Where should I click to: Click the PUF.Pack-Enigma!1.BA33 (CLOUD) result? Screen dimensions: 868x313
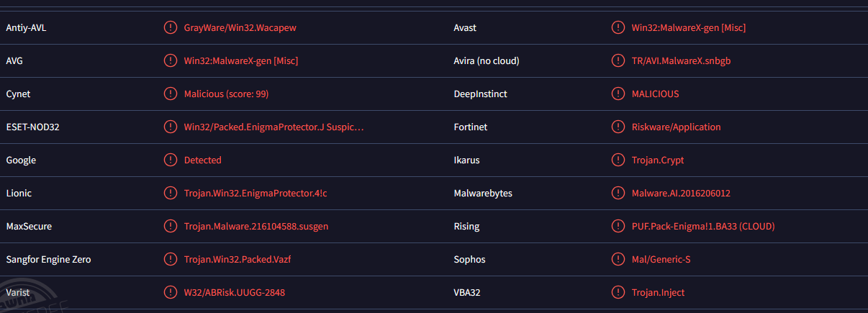tap(702, 227)
